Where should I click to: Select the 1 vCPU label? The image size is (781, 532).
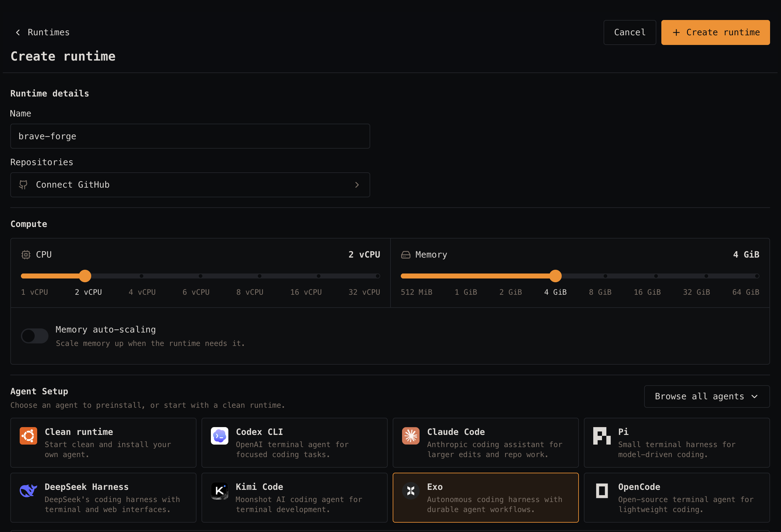coord(34,292)
